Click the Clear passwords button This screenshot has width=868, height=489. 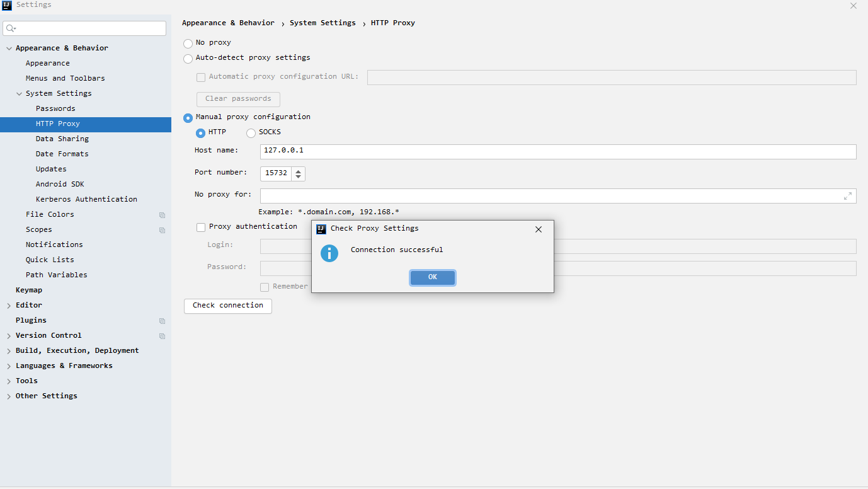(238, 99)
